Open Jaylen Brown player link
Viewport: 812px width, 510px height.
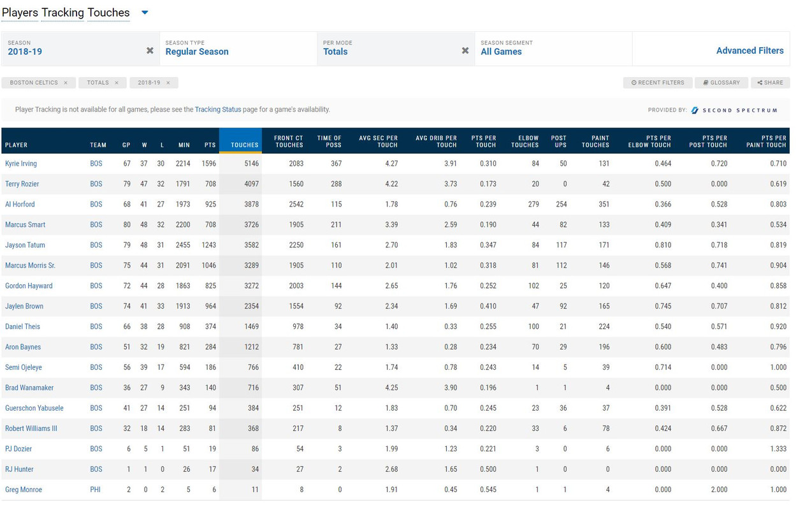[24, 307]
